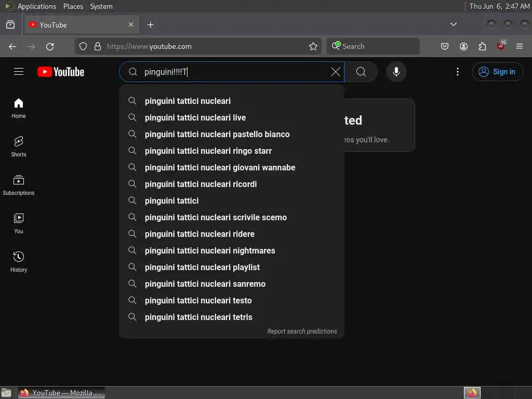Open Subscriptions in the sidebar

[19, 185]
